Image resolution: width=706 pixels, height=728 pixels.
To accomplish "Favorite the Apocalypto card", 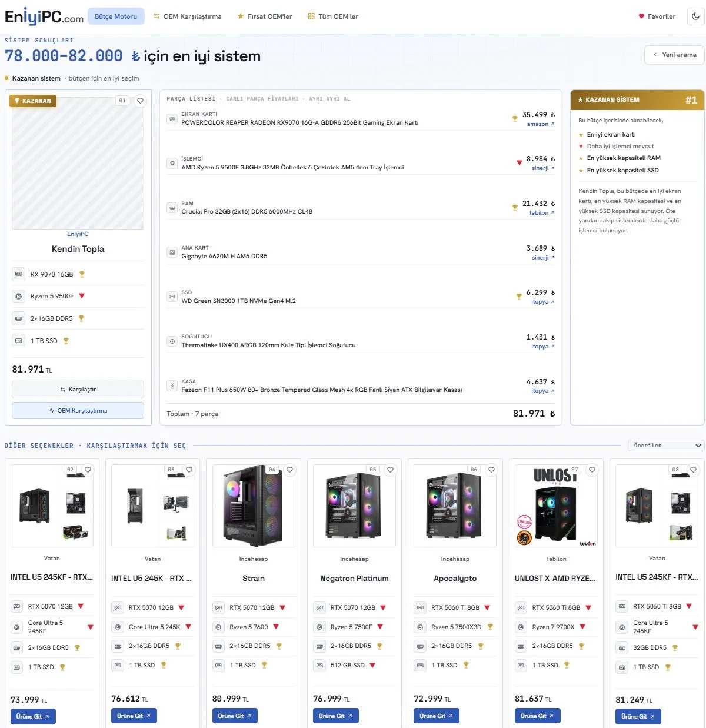I will tap(491, 470).
